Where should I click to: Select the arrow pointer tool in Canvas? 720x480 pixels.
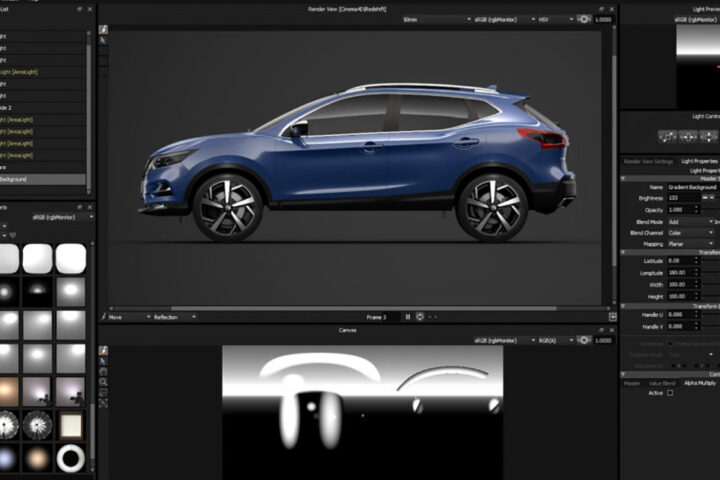coord(103,361)
